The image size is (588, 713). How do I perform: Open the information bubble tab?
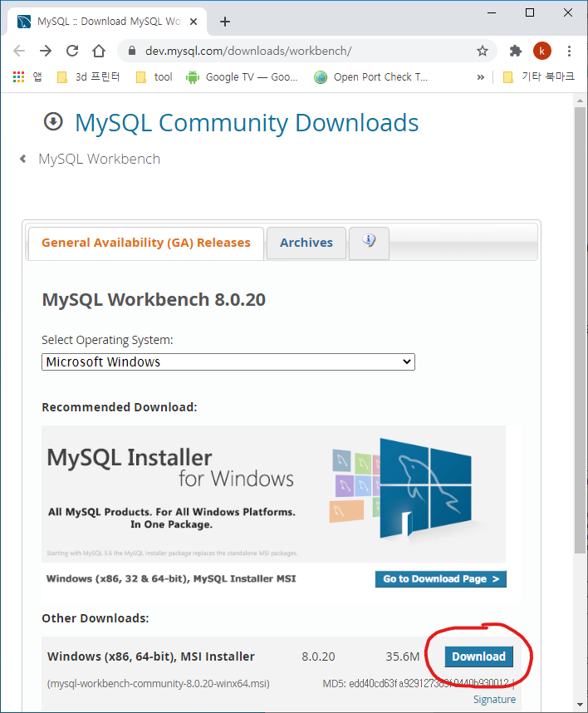[x=369, y=243]
